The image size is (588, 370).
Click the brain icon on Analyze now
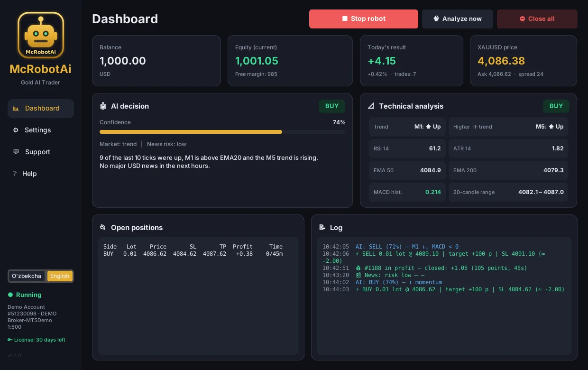coord(436,18)
